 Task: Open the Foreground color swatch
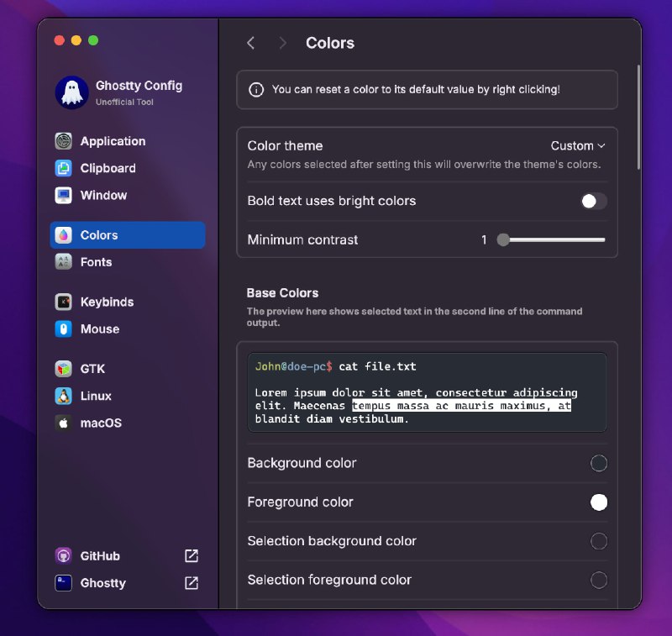pyautogui.click(x=599, y=502)
